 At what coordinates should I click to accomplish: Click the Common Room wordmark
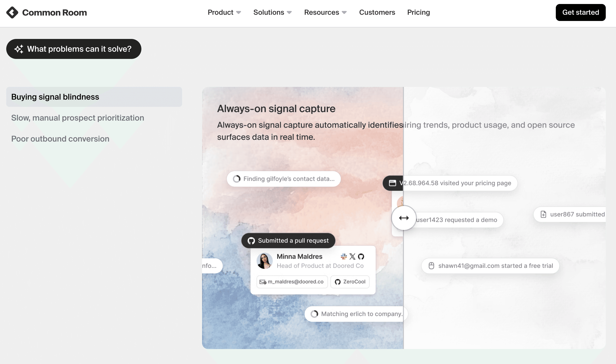(x=54, y=12)
